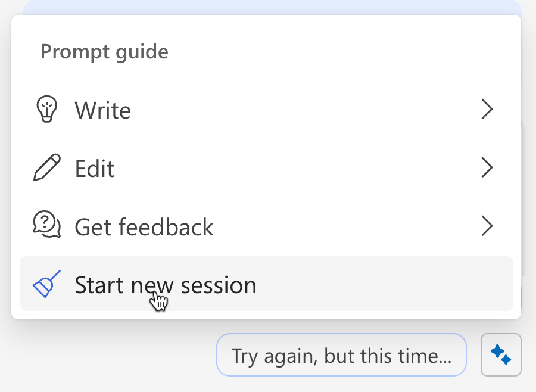This screenshot has width=536, height=392.
Task: Expand the Get feedback submenu chevron
Action: pos(487,226)
